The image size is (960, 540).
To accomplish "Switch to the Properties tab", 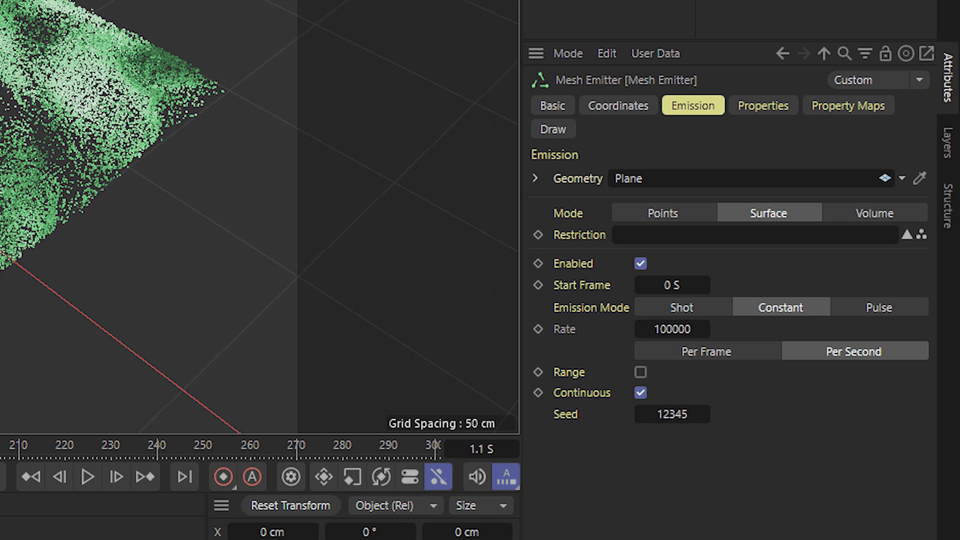I will (763, 105).
